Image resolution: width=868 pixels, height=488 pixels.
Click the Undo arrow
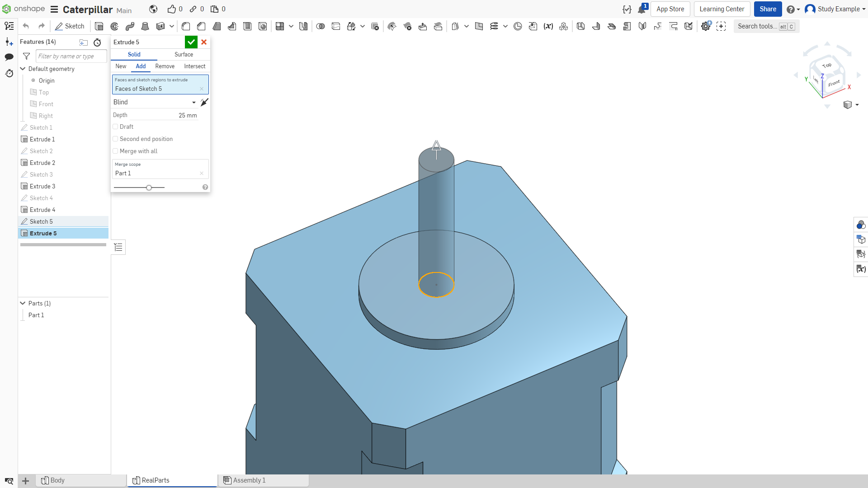click(26, 26)
